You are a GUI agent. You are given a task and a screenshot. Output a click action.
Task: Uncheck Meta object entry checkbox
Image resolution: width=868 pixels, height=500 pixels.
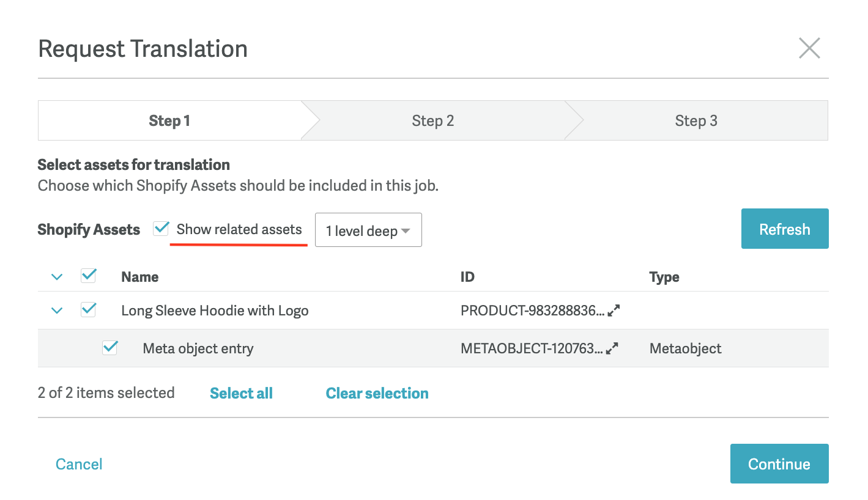point(110,348)
